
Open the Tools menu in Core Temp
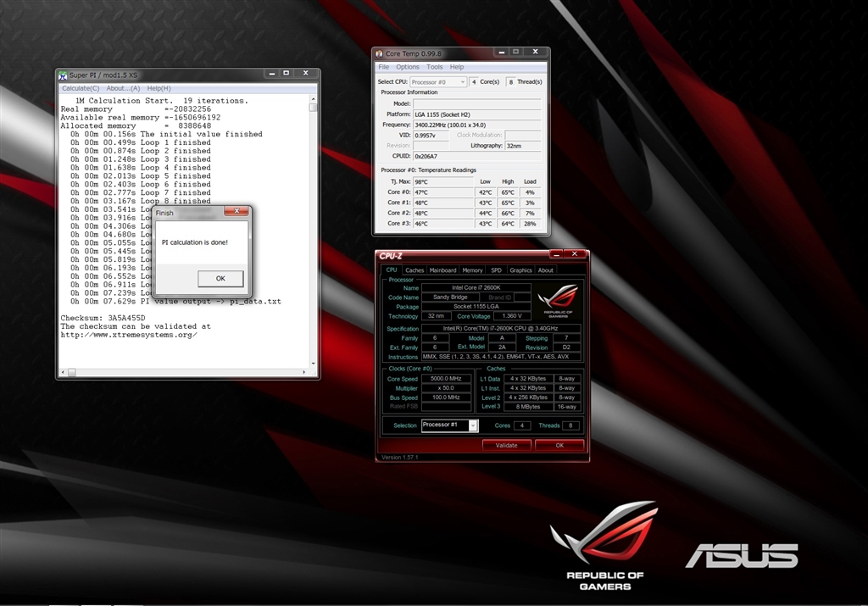click(435, 67)
